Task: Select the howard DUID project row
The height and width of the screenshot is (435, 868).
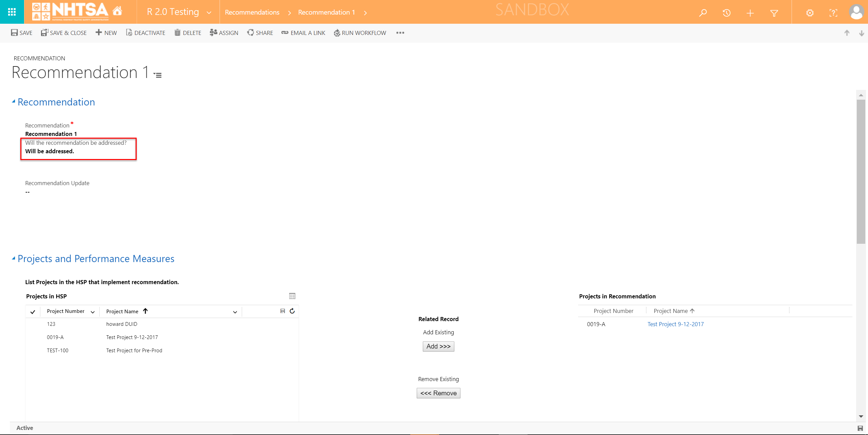Action: pos(121,324)
